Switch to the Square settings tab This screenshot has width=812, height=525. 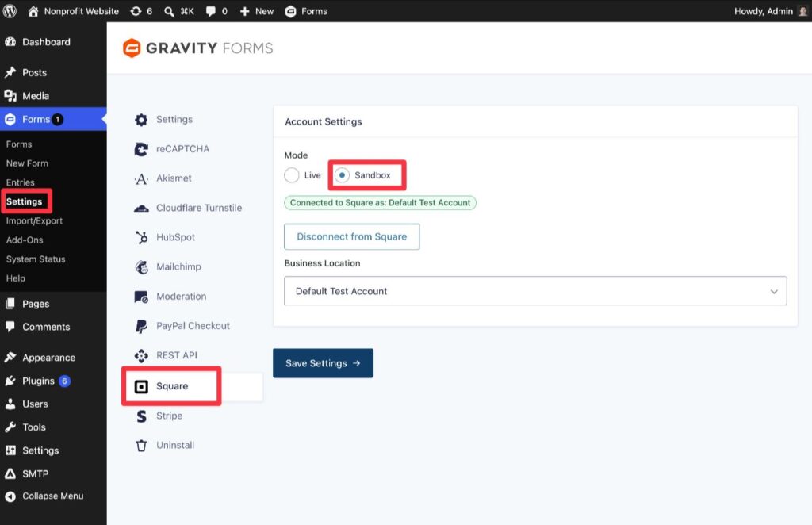click(192, 386)
